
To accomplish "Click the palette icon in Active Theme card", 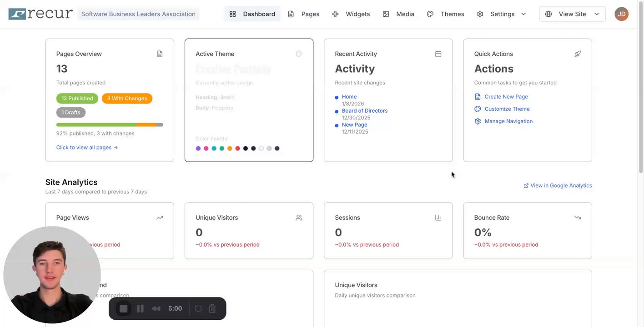I will click(299, 54).
